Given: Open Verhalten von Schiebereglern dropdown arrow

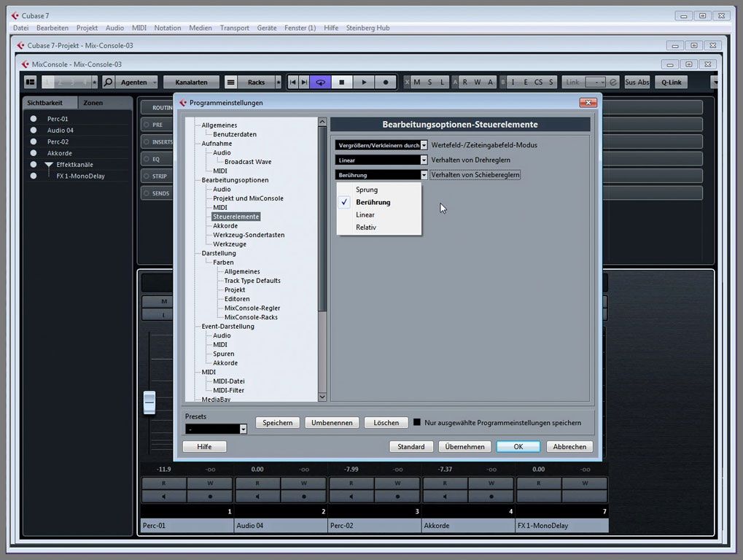Looking at the screenshot, I should pos(424,175).
